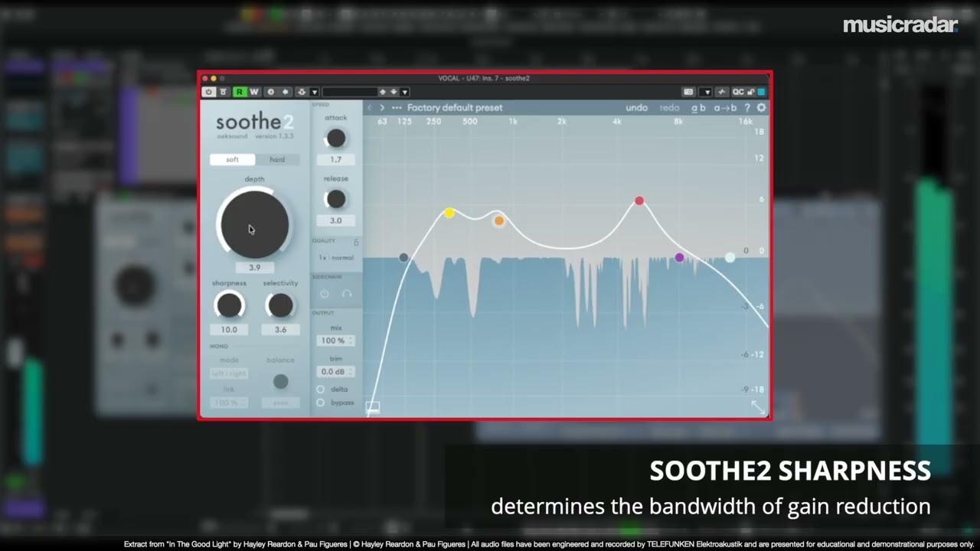Image resolution: width=980 pixels, height=551 pixels.
Task: Click the diamond icon in the host bar
Action: click(286, 92)
